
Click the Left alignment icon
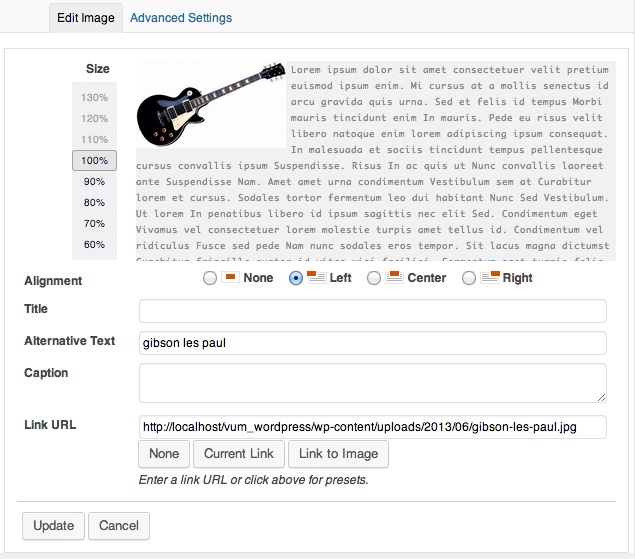(316, 277)
